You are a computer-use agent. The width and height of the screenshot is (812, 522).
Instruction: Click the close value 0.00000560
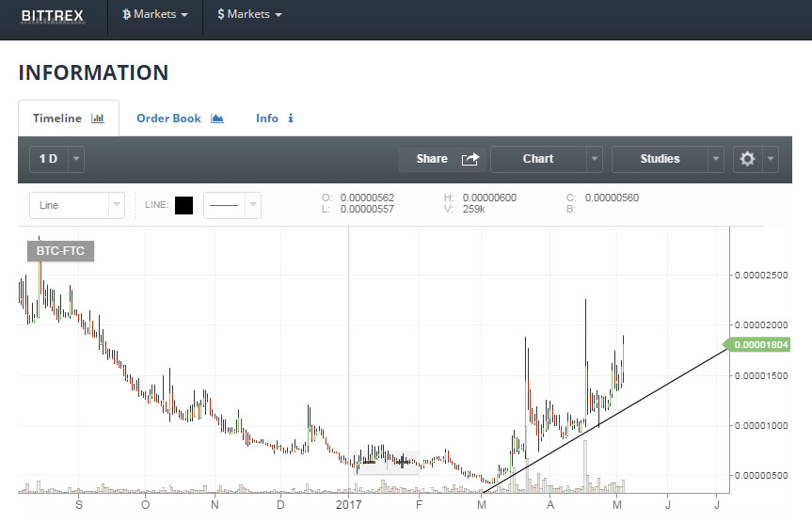(612, 198)
